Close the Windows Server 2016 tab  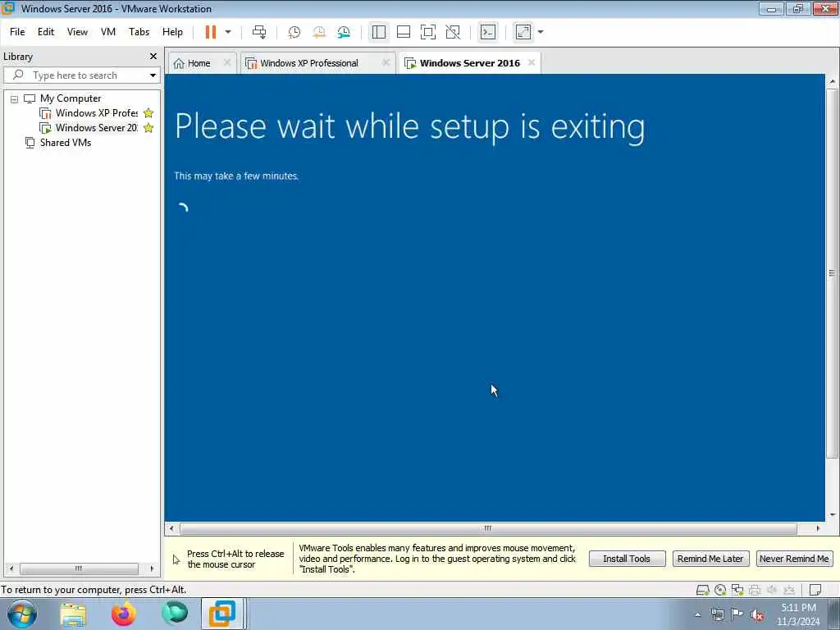532,62
